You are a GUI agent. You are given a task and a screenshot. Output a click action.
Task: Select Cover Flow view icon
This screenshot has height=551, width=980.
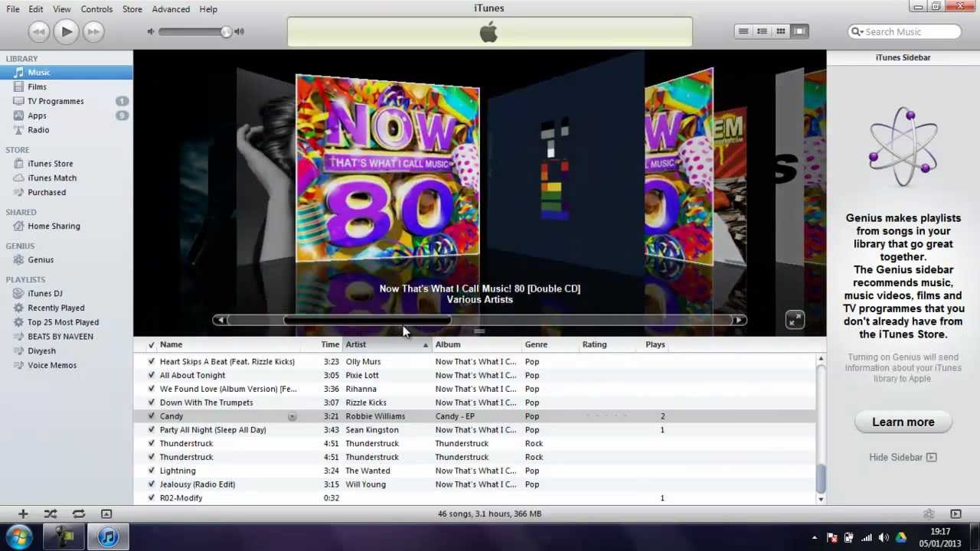(799, 31)
